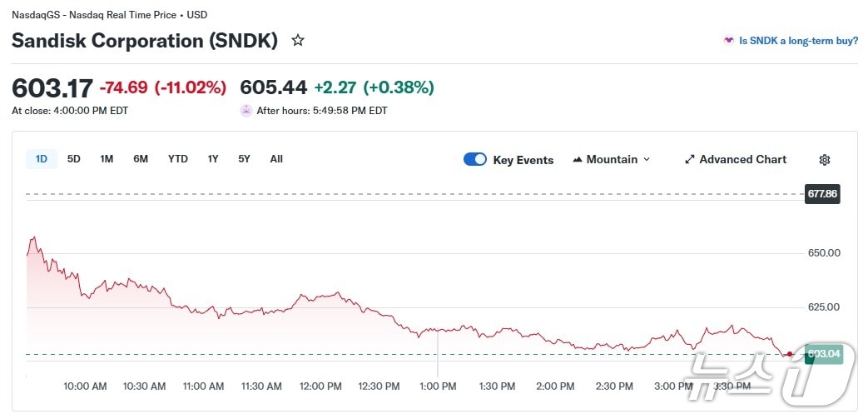Select the 1D time range tab
This screenshot has width=868, height=419.
42,159
